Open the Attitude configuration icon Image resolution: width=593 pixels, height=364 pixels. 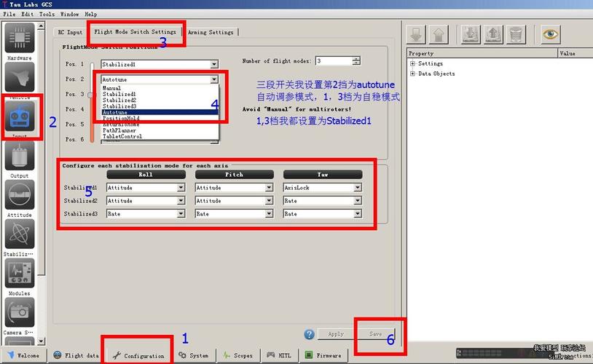pyautogui.click(x=20, y=195)
